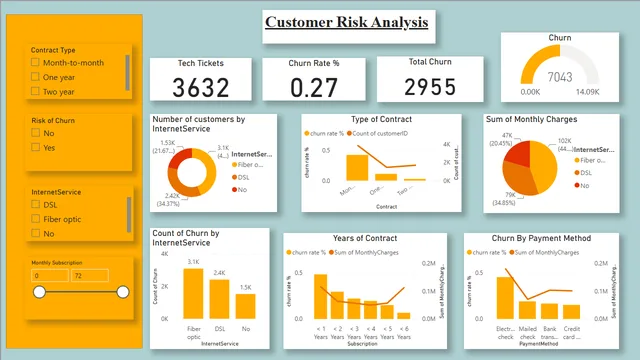The height and width of the screenshot is (360, 640).
Task: Click the Years of Contract chart title
Action: 365,238
